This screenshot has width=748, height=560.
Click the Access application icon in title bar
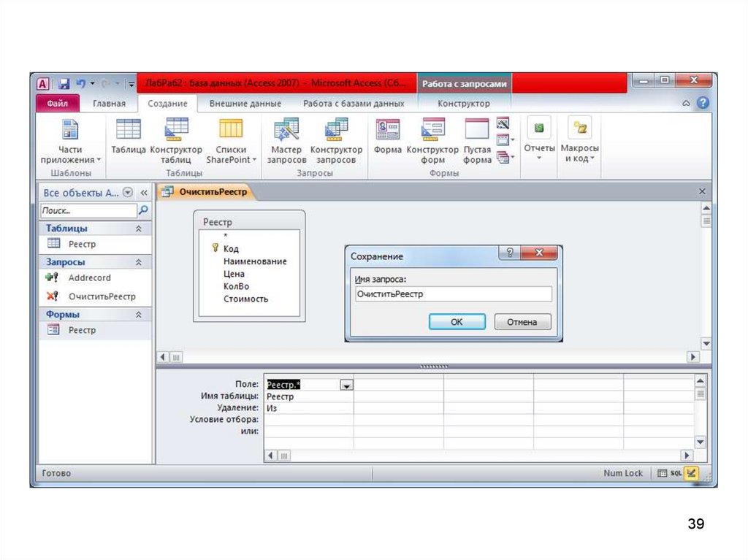pyautogui.click(x=42, y=84)
